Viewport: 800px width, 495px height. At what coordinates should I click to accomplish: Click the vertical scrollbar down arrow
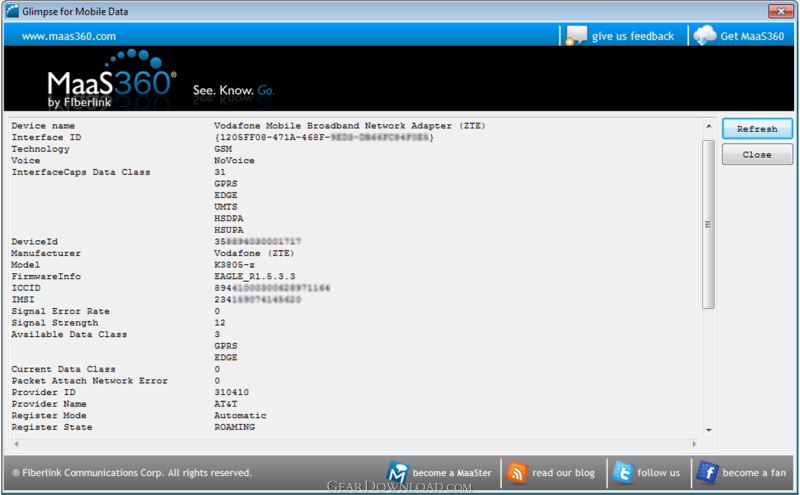pos(709,430)
